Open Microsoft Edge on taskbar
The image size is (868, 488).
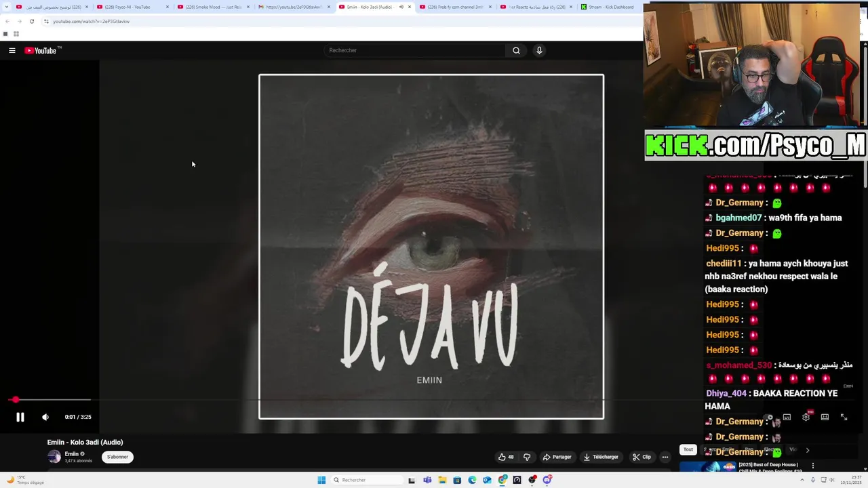(x=472, y=480)
